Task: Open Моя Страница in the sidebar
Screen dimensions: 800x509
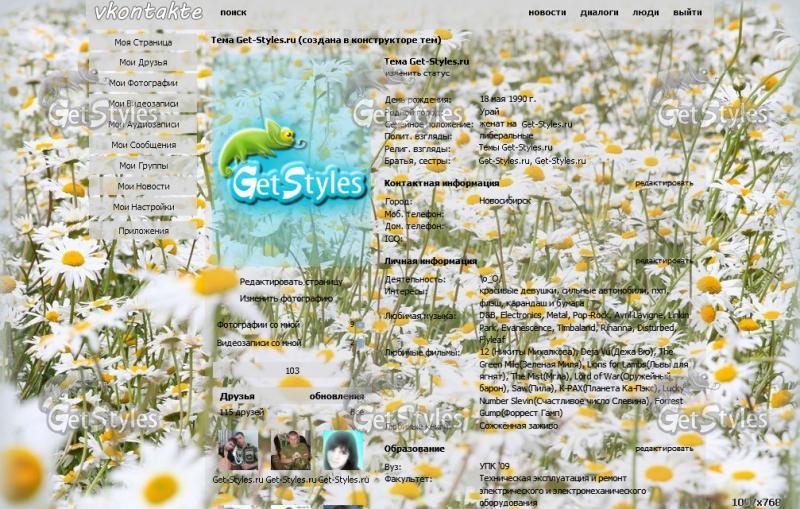Action: point(143,43)
